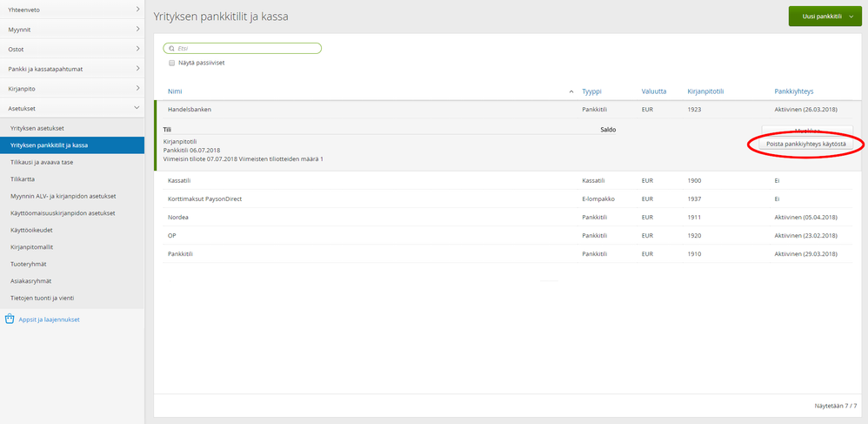Open the Nordea bank account row
Screen dimensions: 868x424
[x=178, y=217]
